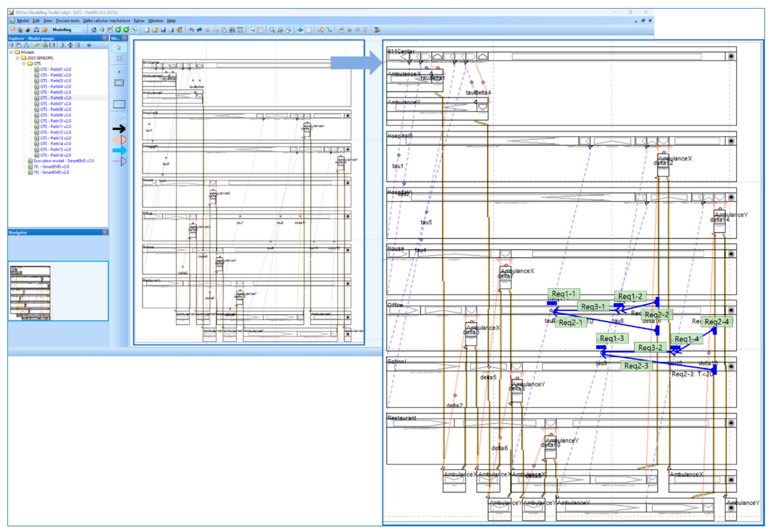Open the Delta calculus mechanism menu
The height and width of the screenshot is (532, 771).
106,21
